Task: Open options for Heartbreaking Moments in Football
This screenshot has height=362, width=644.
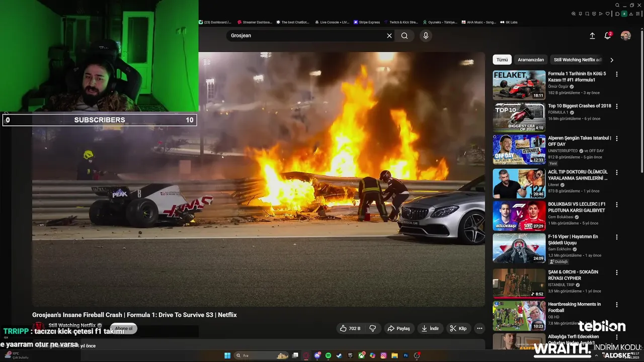Action: [x=617, y=304]
